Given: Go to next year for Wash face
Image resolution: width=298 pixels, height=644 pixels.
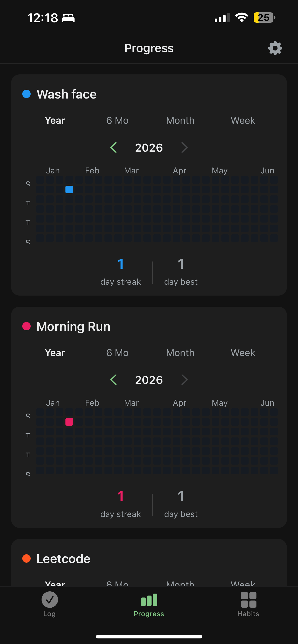Looking at the screenshot, I should pos(185,147).
